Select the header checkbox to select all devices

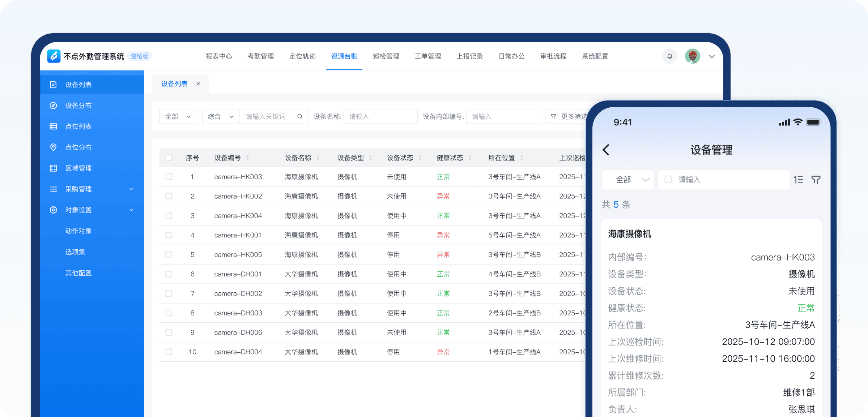[x=169, y=158]
